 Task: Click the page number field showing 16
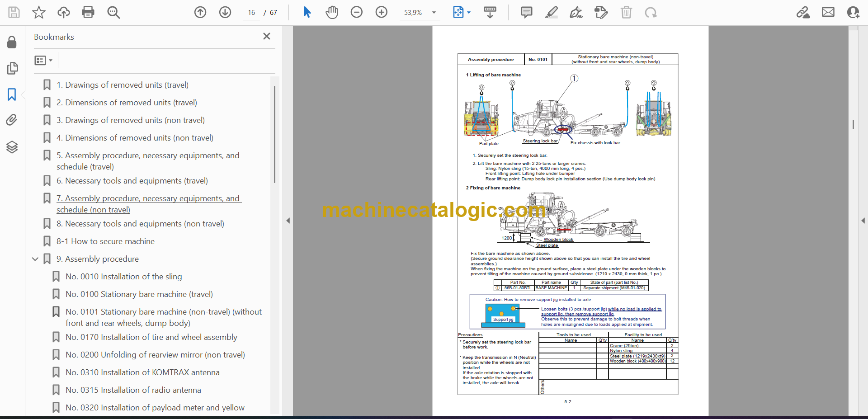click(x=251, y=13)
